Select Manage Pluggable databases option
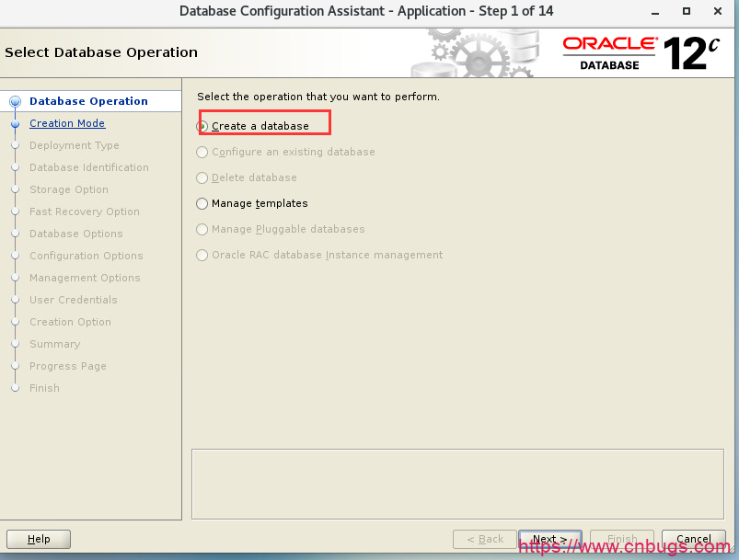The height and width of the screenshot is (560, 739). (x=202, y=229)
